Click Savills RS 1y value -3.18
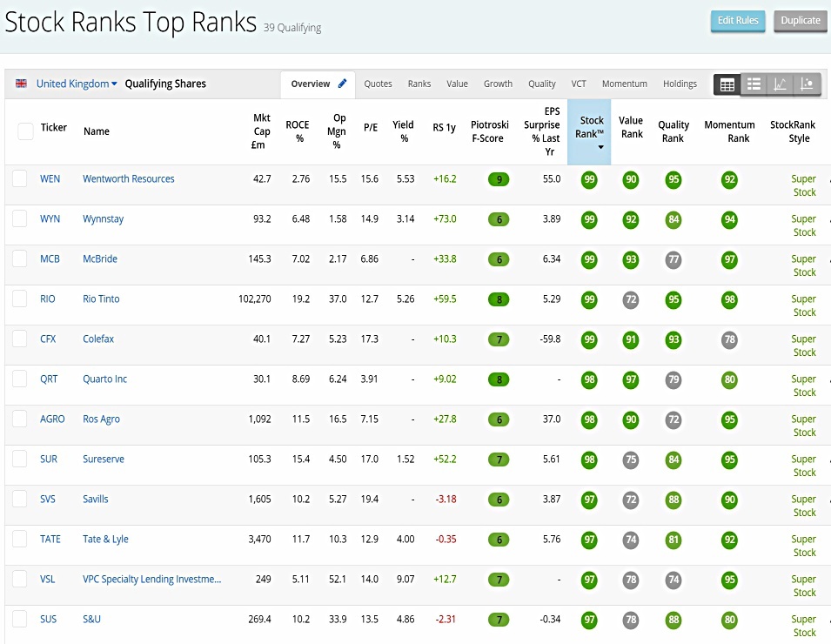Viewport: 831px width, 644px height. pyautogui.click(x=446, y=499)
